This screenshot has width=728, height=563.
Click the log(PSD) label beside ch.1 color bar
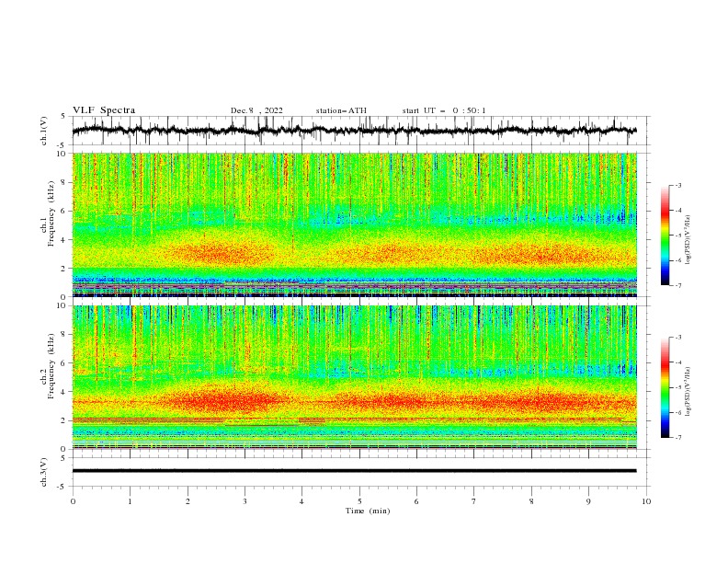(x=688, y=240)
